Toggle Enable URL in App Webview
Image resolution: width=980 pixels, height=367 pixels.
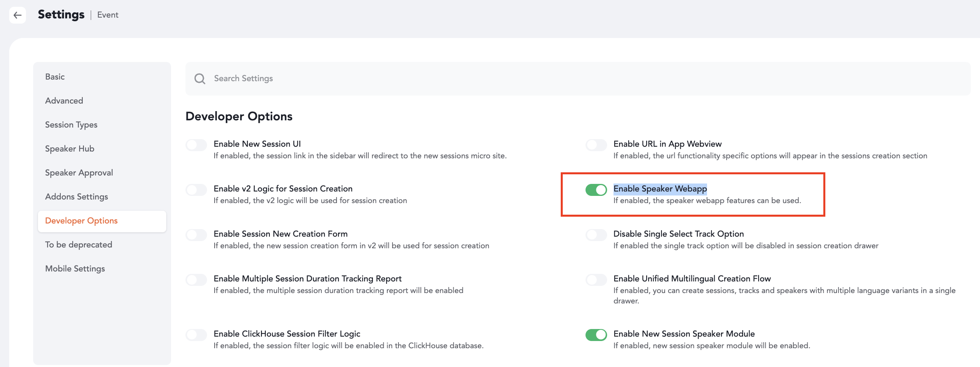(x=596, y=145)
